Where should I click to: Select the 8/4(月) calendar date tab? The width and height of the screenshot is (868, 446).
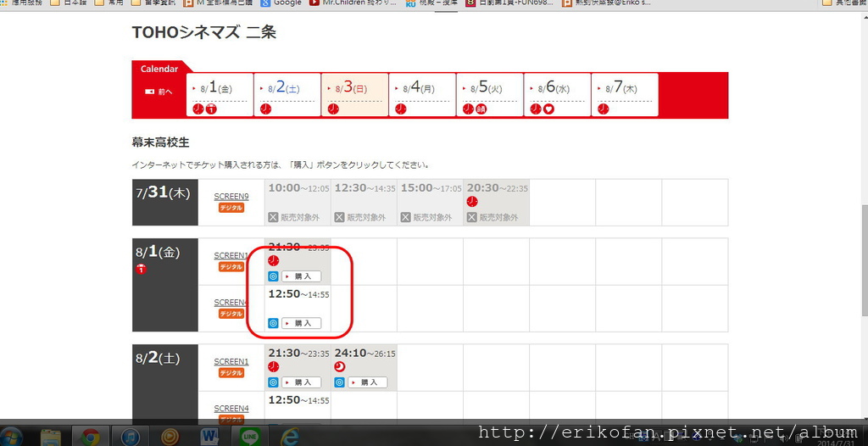pyautogui.click(x=422, y=95)
